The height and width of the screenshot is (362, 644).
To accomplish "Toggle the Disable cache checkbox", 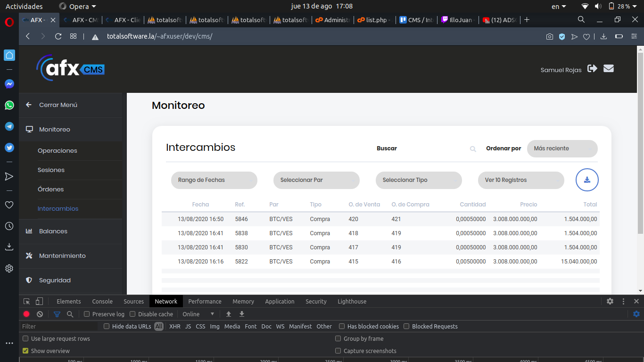I will coord(132,314).
